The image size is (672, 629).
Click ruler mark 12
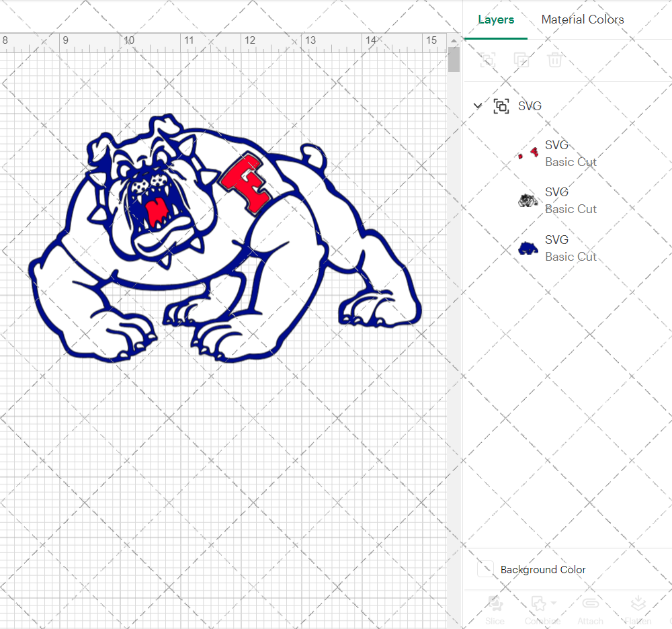point(249,40)
